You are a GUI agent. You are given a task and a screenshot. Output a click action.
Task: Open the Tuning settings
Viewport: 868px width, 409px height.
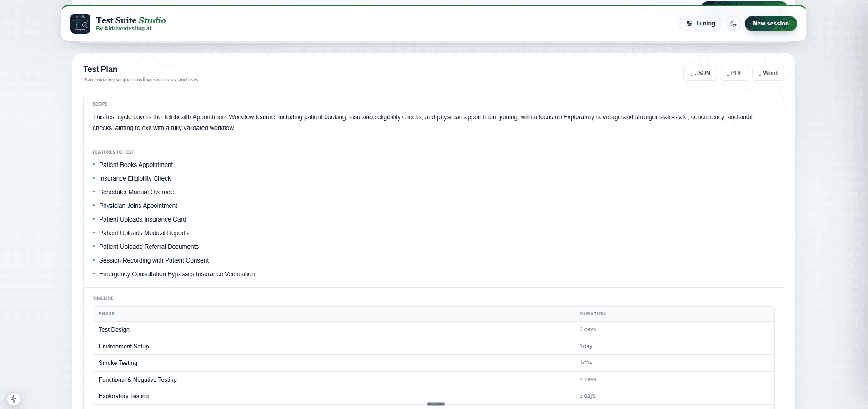tap(700, 24)
